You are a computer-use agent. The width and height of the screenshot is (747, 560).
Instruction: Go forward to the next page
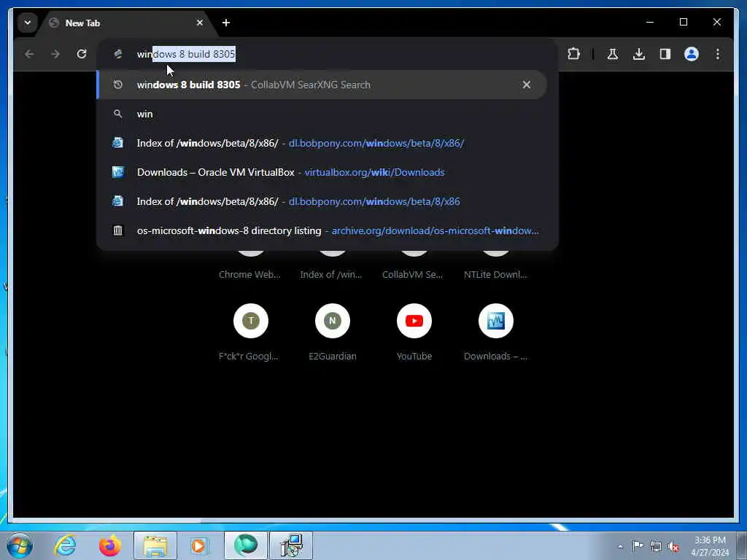(x=55, y=54)
